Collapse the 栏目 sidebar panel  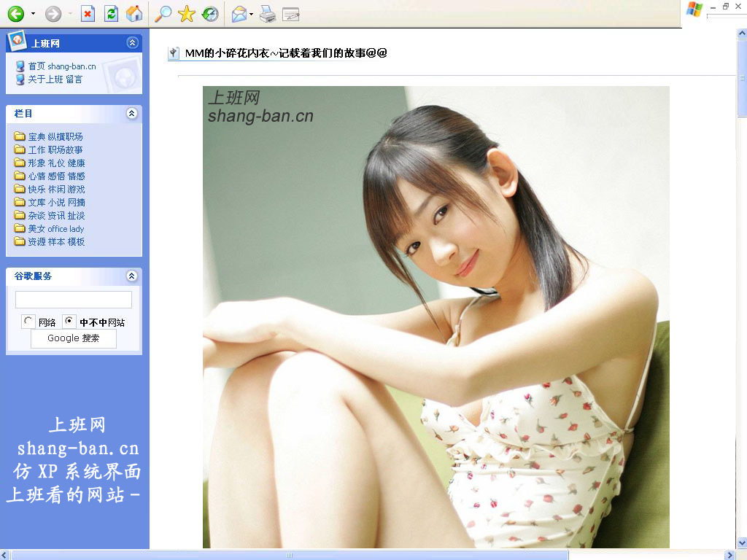coord(132,113)
